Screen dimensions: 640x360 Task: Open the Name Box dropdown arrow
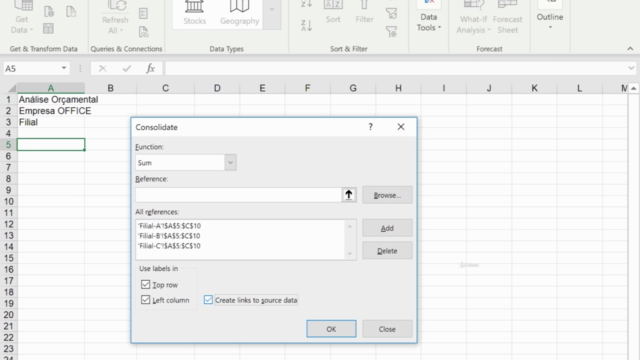pos(64,68)
